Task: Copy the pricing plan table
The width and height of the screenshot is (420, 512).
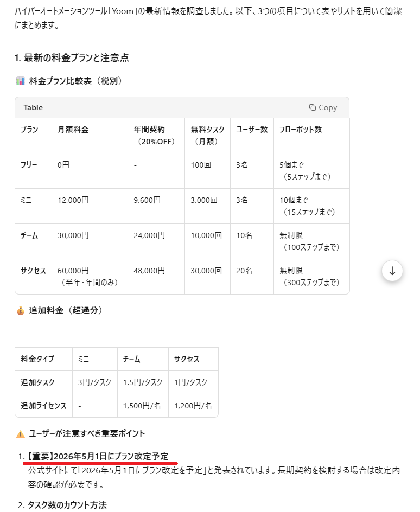Action: point(323,107)
